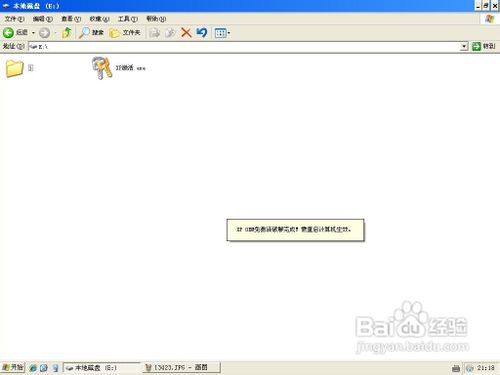Open the 收藏(A) menu
Viewport: 500px width, 375px height.
(99, 19)
